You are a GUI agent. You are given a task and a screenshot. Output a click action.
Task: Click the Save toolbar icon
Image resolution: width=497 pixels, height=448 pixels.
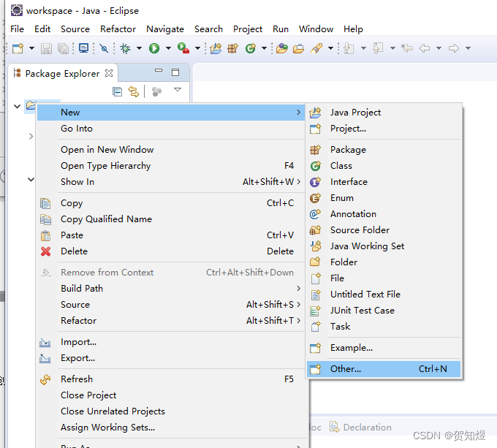[46, 48]
